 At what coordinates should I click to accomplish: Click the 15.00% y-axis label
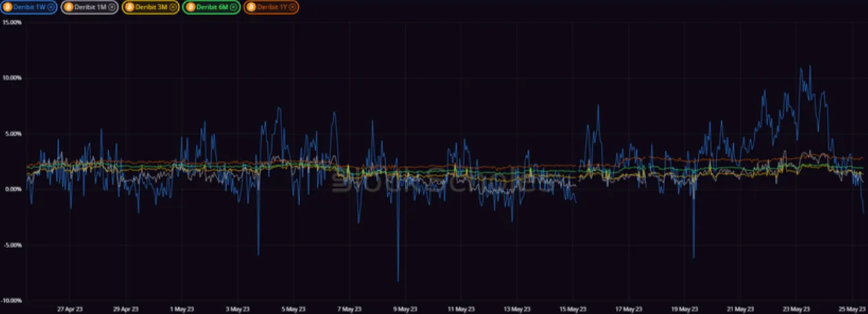pyautogui.click(x=12, y=22)
